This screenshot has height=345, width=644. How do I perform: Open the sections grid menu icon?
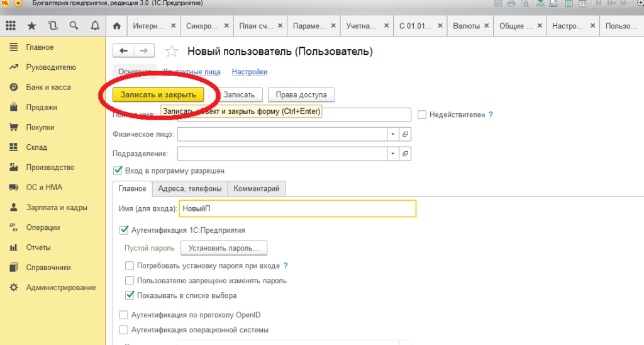(x=10, y=26)
